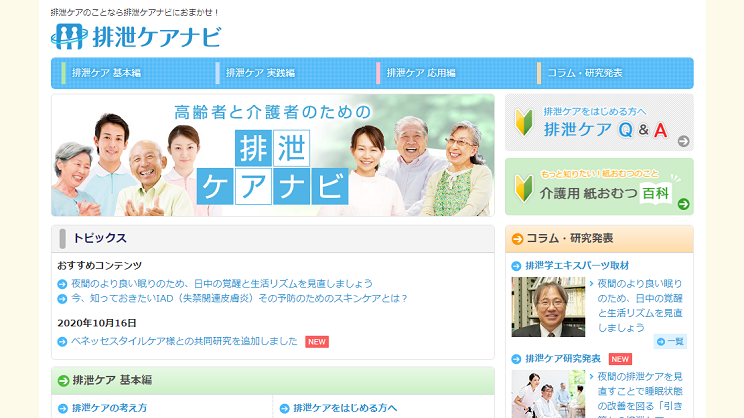The image size is (744, 418).
Task: Click bullet icon beside ベネッセスタイルケア link
Action: coord(62,342)
